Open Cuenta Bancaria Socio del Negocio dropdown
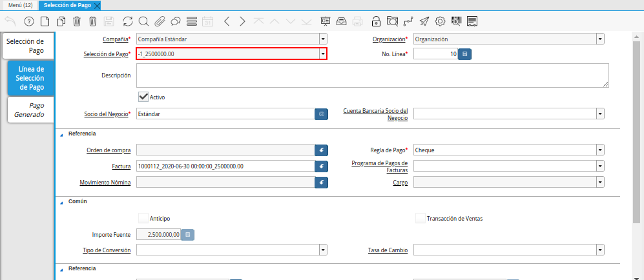 pyautogui.click(x=601, y=114)
